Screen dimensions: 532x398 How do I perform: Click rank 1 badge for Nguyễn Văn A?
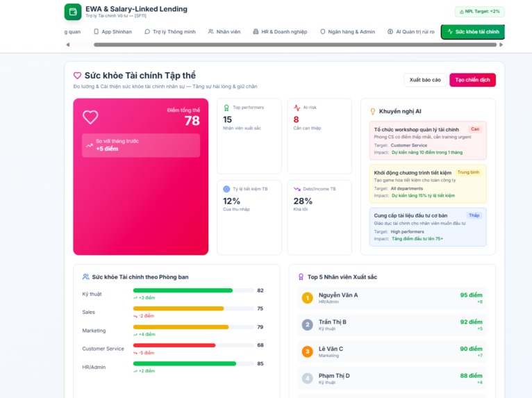click(308, 298)
